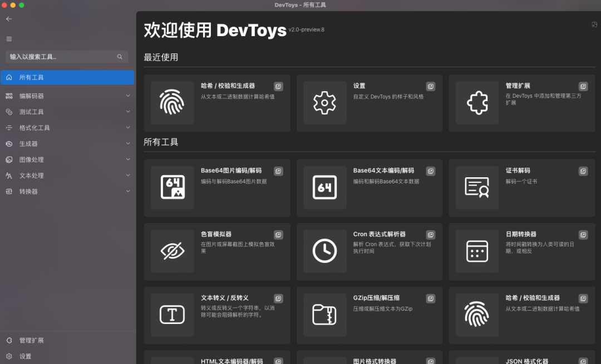Expand the 格式化工具 chevron

[128, 127]
